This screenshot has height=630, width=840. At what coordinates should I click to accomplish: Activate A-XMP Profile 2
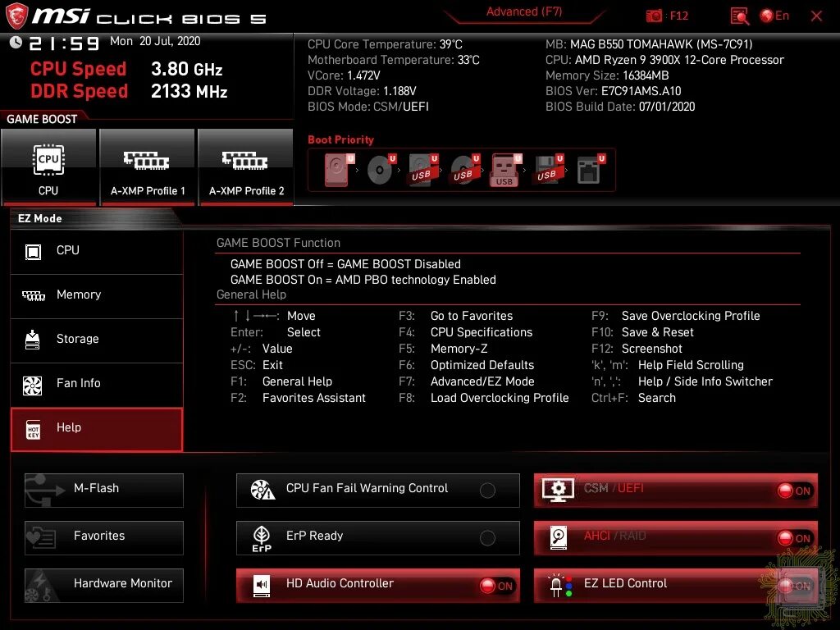246,167
